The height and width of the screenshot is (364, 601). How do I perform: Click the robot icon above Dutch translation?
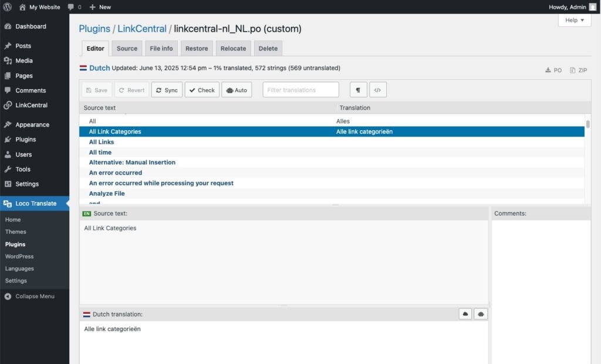pos(481,314)
